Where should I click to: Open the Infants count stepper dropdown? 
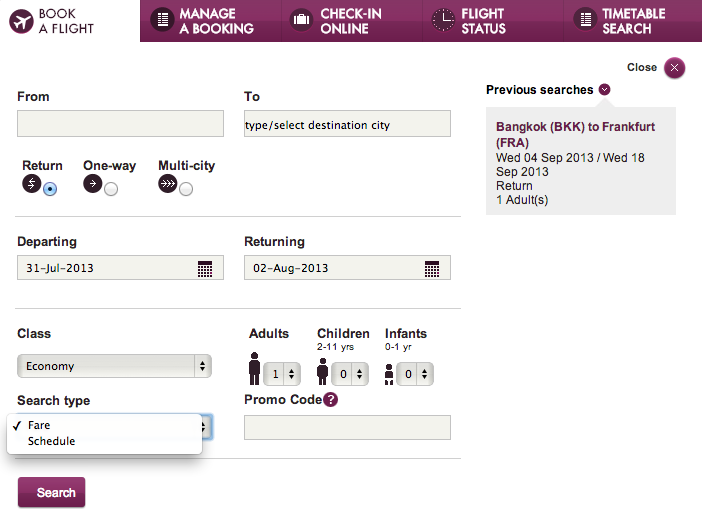pos(415,374)
